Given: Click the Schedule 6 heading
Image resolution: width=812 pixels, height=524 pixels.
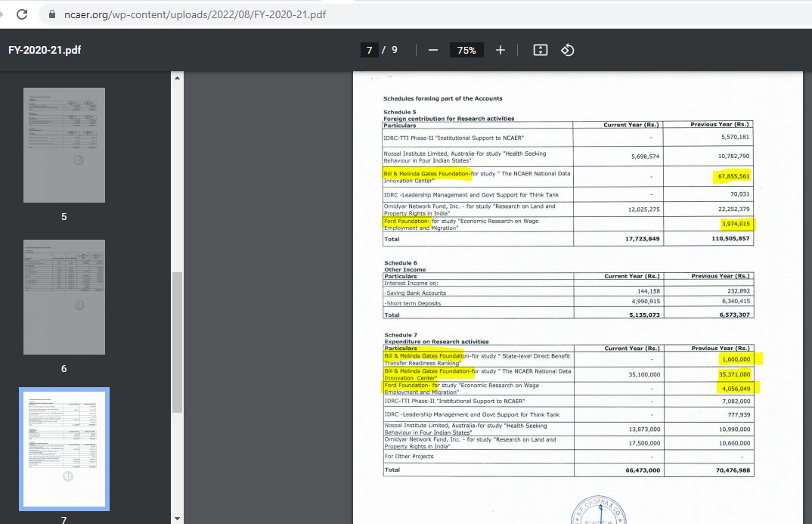Looking at the screenshot, I should (400, 263).
